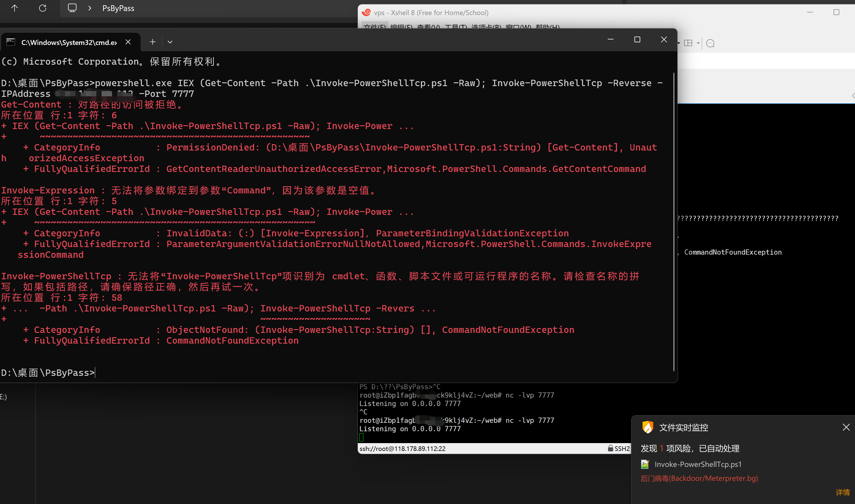Open a new terminal tab with the plus button
The image size is (855, 504).
[x=153, y=42]
